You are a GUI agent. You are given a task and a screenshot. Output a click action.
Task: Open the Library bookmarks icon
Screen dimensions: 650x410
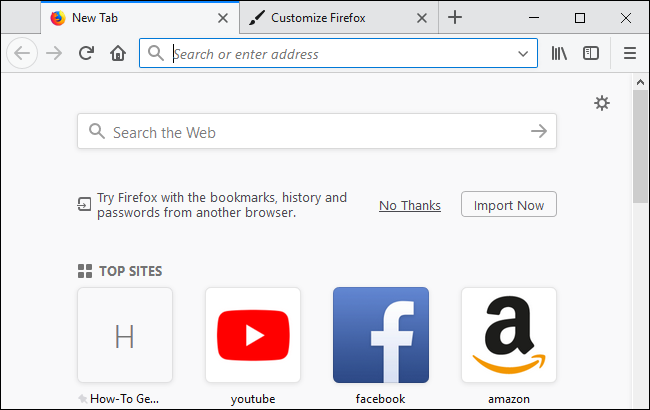tap(559, 54)
